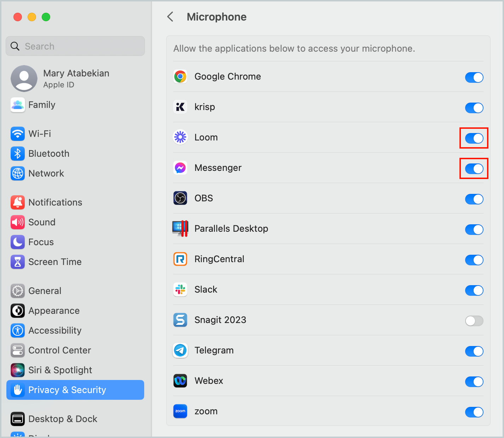
Task: Click the green zoom window button
Action: 46,17
